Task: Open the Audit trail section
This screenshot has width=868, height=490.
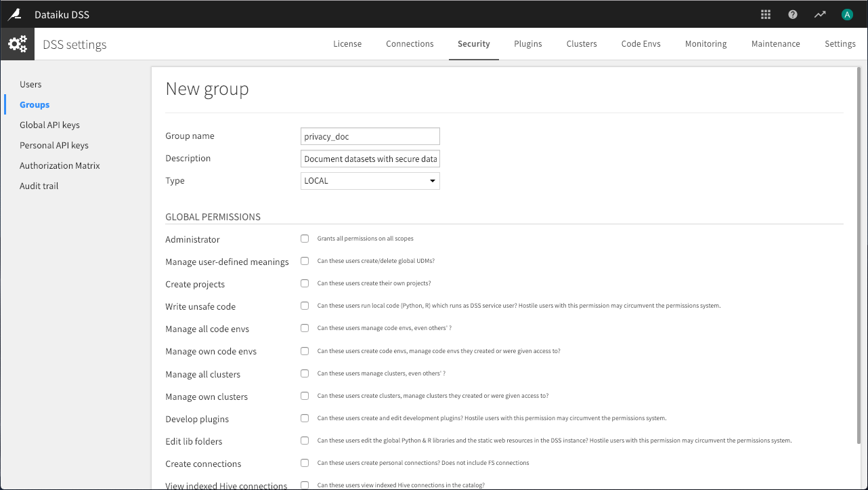Action: tap(39, 186)
